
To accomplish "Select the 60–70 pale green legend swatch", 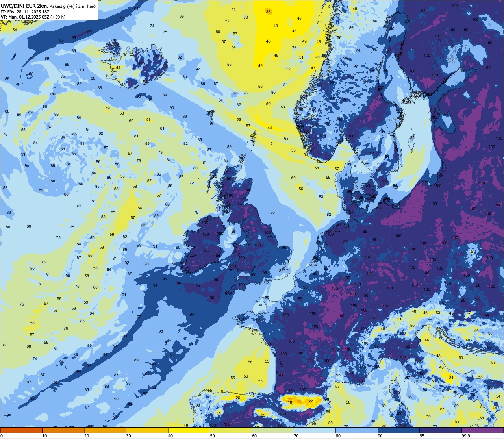I will (x=273, y=430).
